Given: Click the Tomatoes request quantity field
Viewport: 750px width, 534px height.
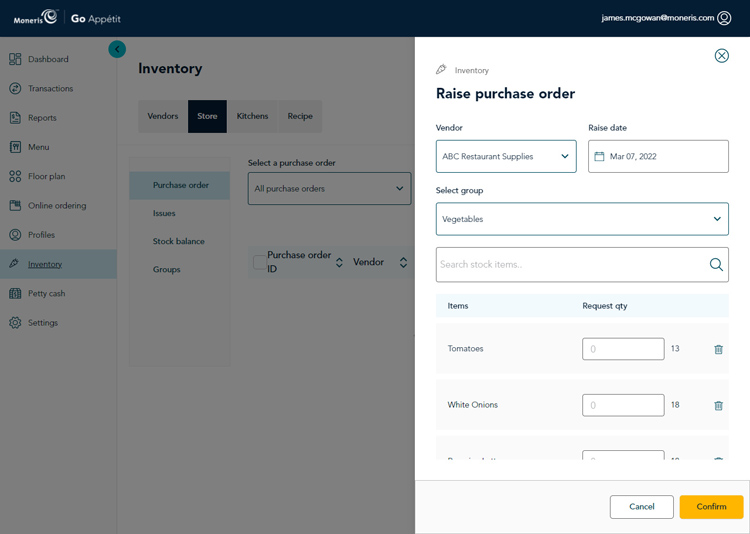Looking at the screenshot, I should pyautogui.click(x=623, y=349).
